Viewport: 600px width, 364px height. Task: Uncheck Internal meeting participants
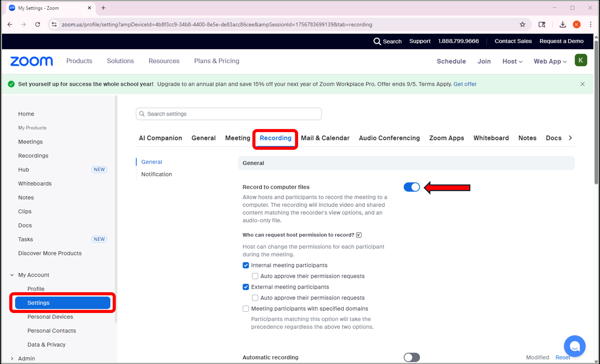246,265
